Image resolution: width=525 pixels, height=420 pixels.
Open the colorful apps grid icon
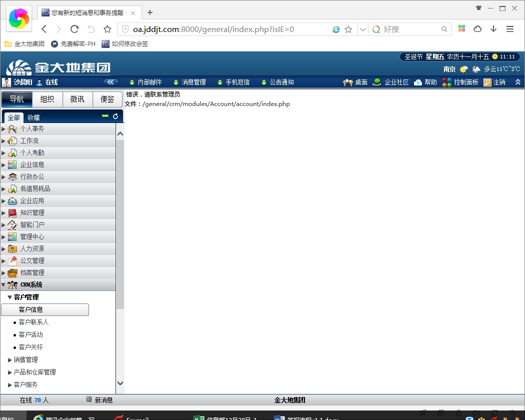click(461, 29)
